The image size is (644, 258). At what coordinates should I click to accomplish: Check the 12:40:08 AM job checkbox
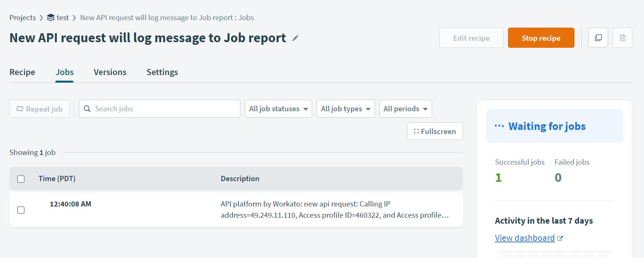(x=21, y=210)
